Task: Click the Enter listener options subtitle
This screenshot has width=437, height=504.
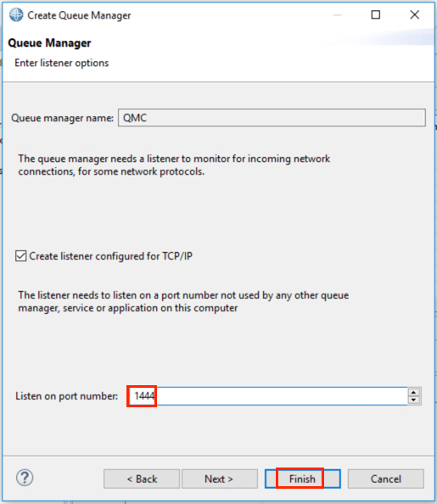Action: point(62,63)
